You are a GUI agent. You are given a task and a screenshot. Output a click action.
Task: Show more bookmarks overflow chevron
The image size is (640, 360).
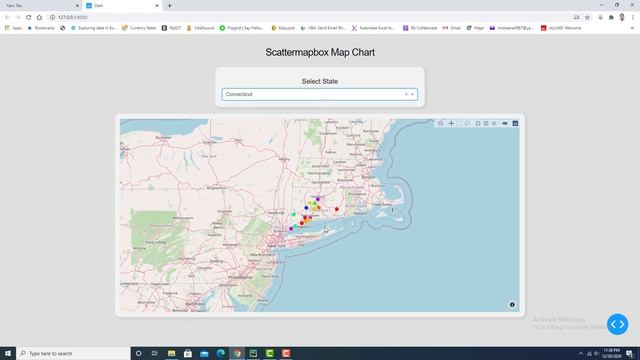coord(632,28)
